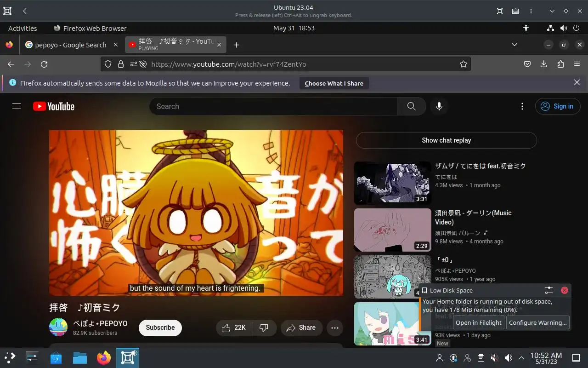The width and height of the screenshot is (588, 368).
Task: Subscribe to PEPOYO channel
Action: point(160,328)
